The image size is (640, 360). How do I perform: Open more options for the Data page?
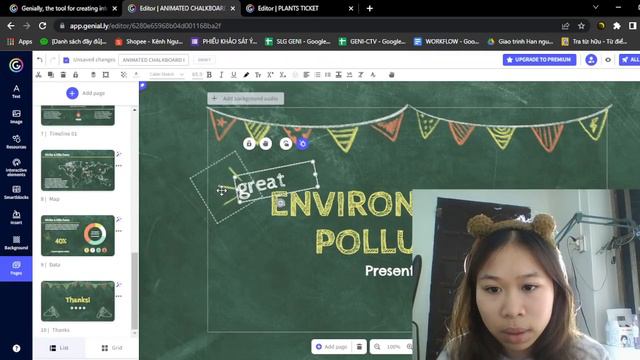coord(119,231)
